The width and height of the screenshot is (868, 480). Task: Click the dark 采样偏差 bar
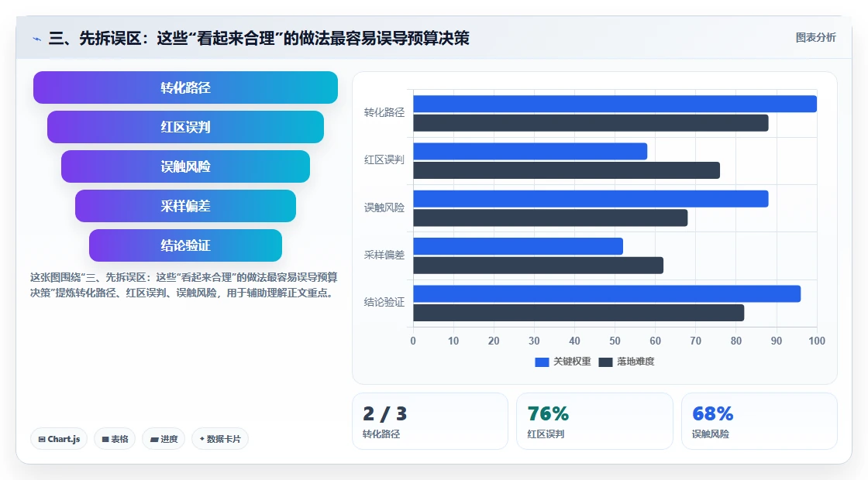(x=538, y=266)
